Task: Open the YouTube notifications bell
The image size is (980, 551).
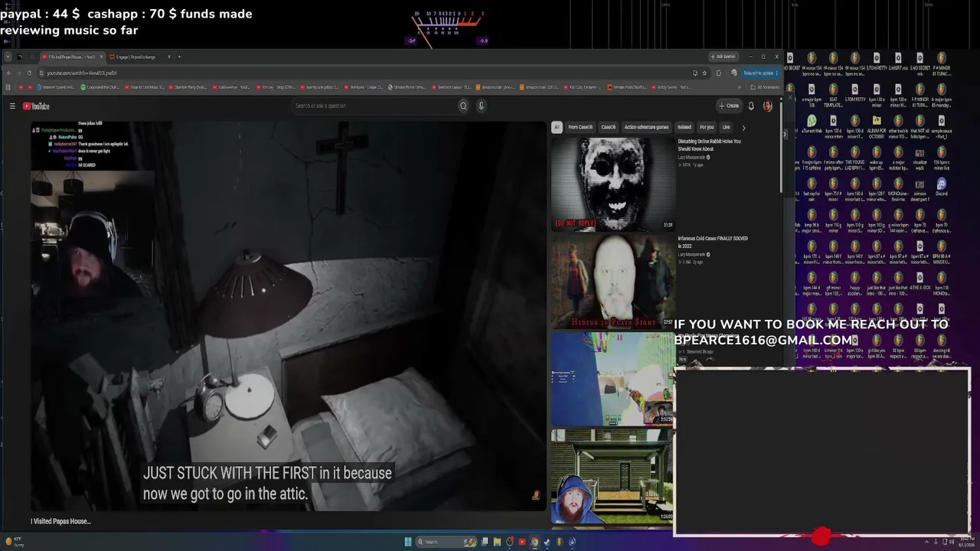Action: [751, 106]
